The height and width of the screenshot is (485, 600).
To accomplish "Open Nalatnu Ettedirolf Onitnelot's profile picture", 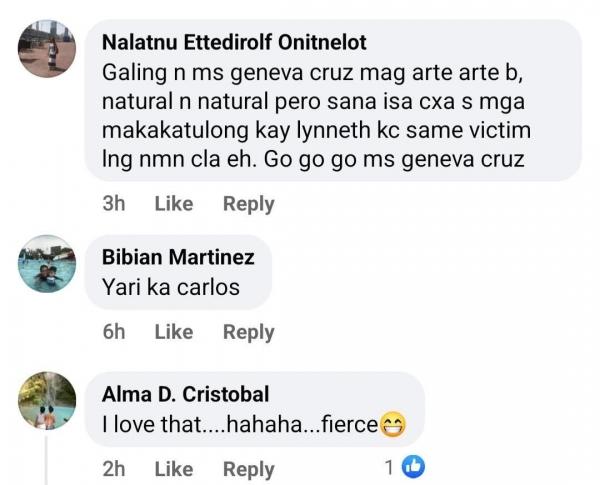I will click(x=47, y=49).
